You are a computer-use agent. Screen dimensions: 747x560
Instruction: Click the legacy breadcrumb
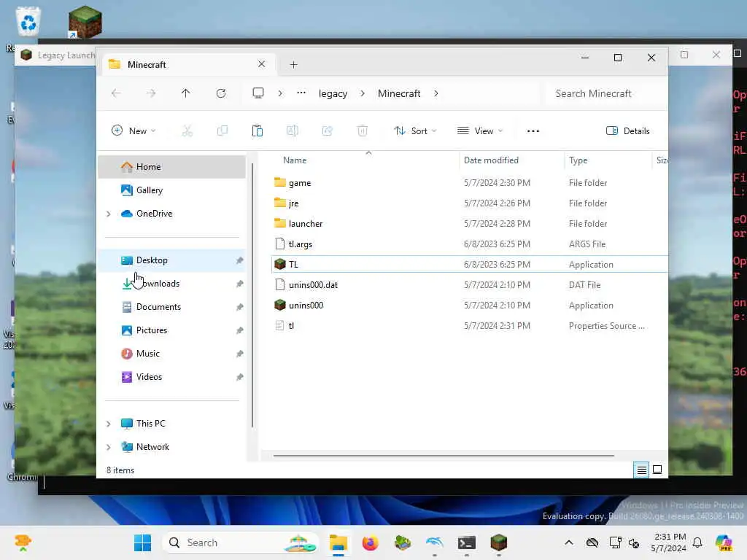[x=333, y=93]
